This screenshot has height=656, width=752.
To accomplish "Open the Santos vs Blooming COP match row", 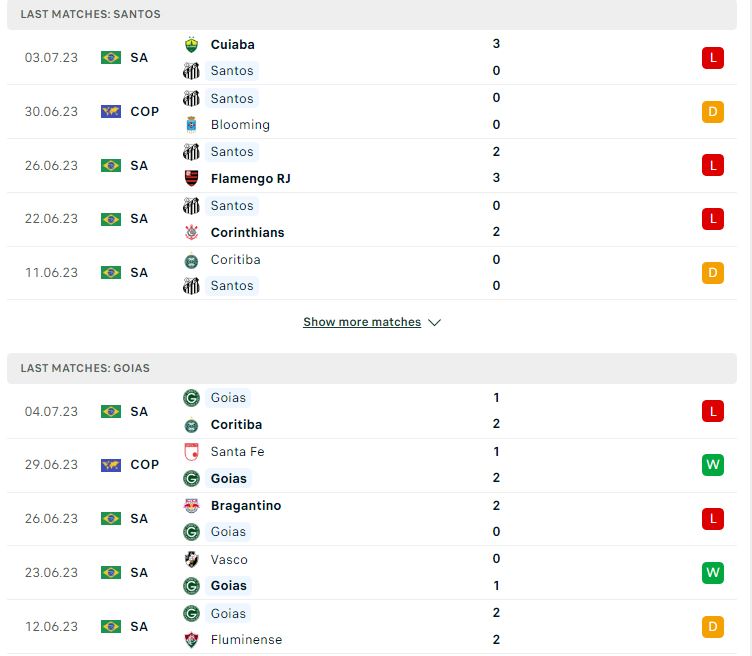I will [x=372, y=112].
